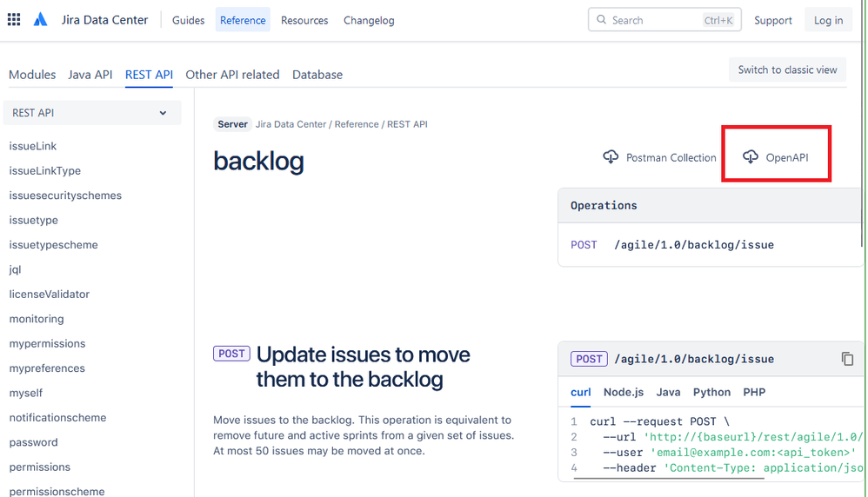Click the Server badge label

(x=232, y=124)
